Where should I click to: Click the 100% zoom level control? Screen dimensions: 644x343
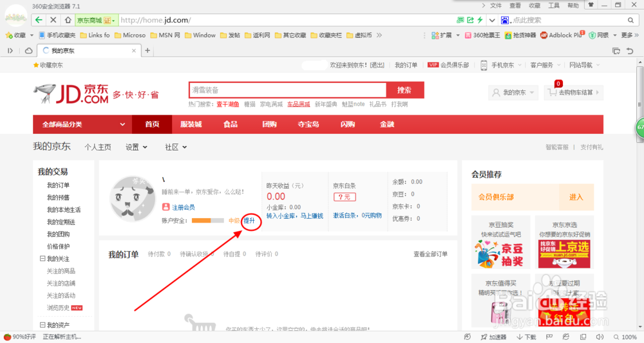coord(625,337)
